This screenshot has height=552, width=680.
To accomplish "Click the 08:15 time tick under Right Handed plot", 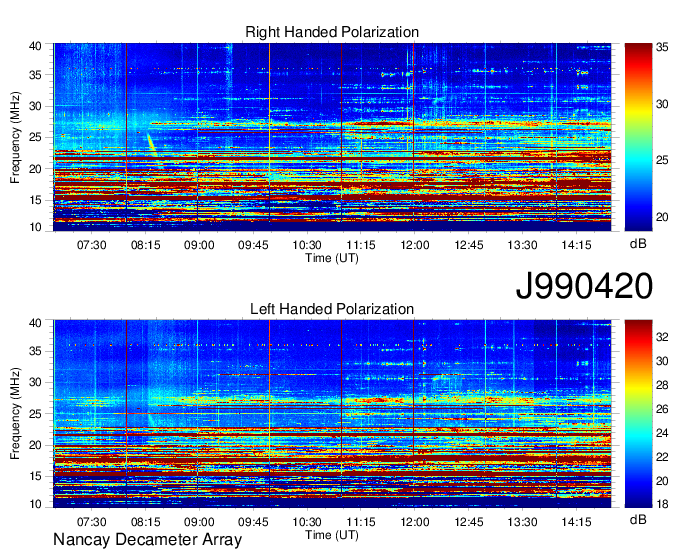I will [146, 245].
